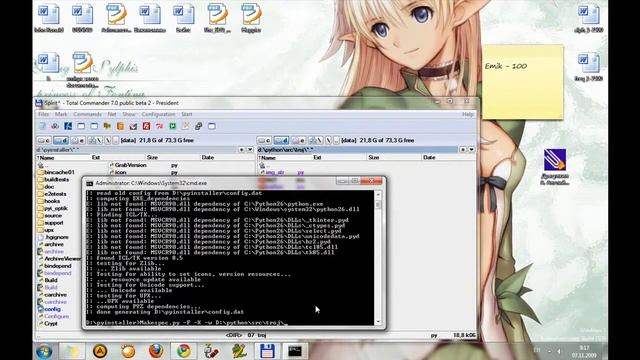Open Chrome from the taskbar
Image resolution: width=640 pixels, height=360 pixels.
[183, 351]
